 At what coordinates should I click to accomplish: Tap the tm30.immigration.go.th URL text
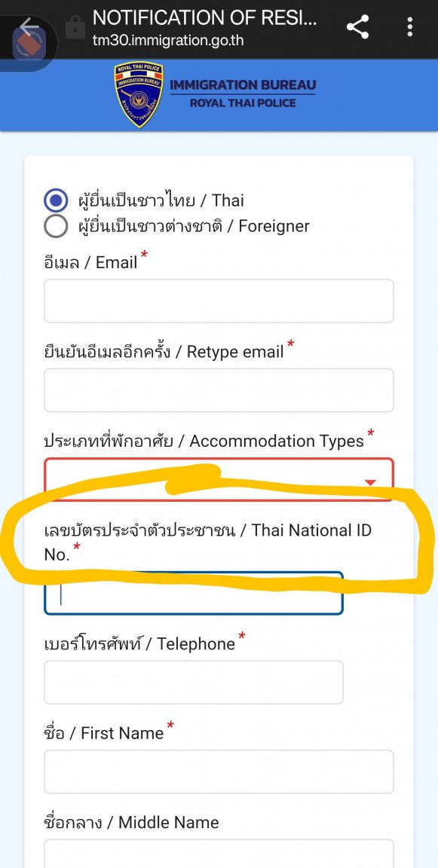(x=168, y=41)
